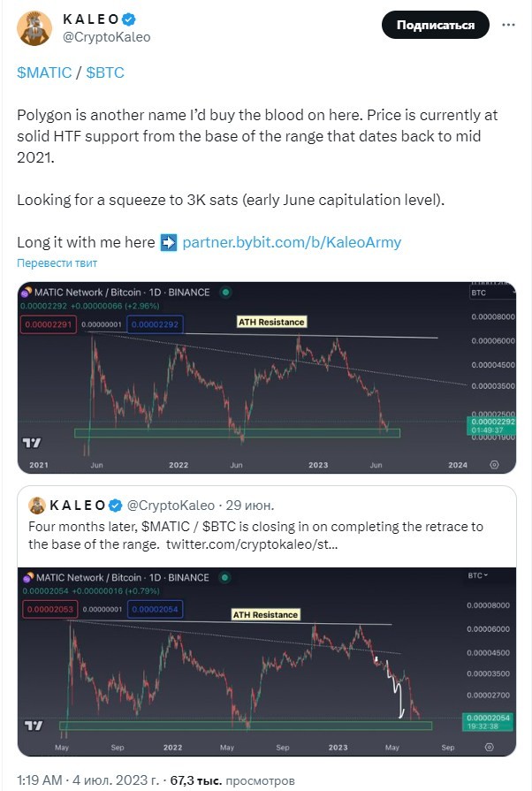Viewport: 532px width, 791px height.
Task: Click the TradingView logo in top chart
Action: pos(32,443)
